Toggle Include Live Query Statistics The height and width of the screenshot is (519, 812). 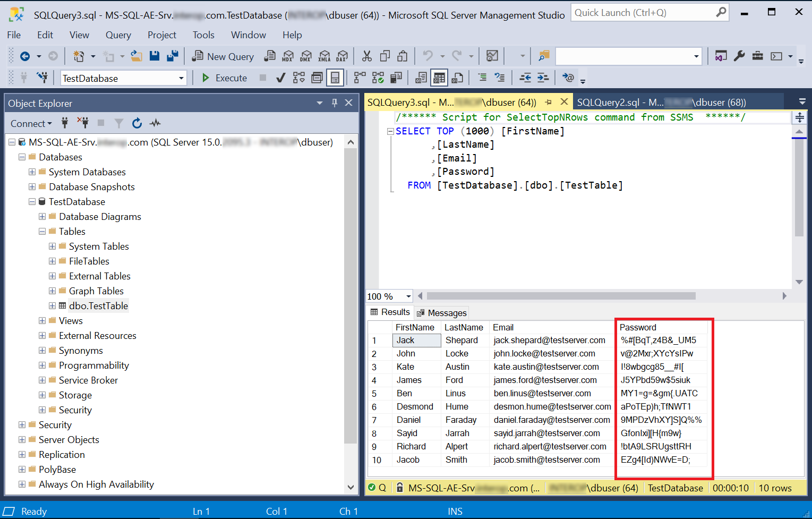click(378, 78)
